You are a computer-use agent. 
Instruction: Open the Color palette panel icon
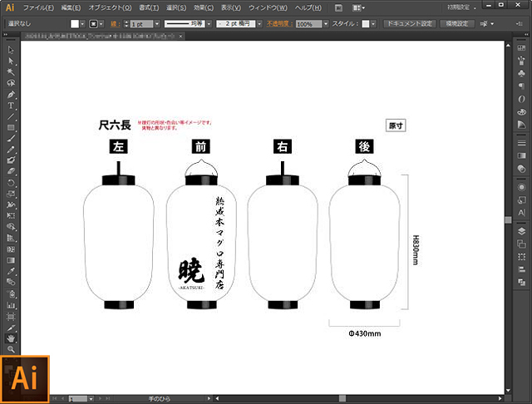click(x=521, y=112)
